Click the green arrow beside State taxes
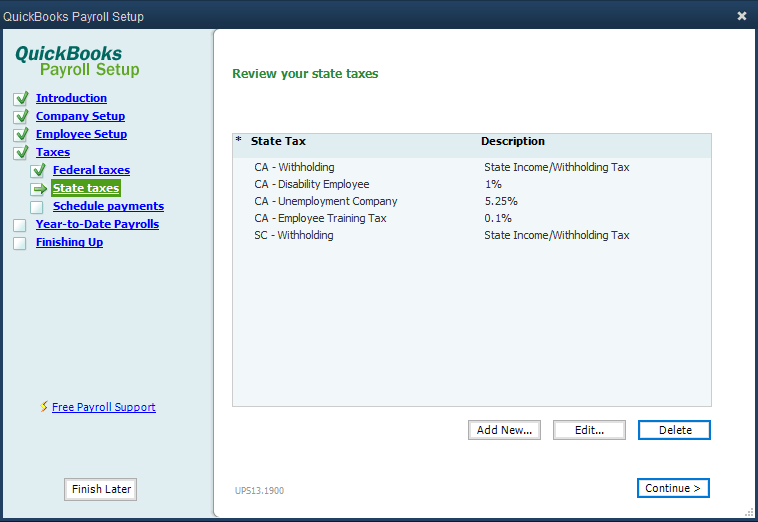 (38, 188)
